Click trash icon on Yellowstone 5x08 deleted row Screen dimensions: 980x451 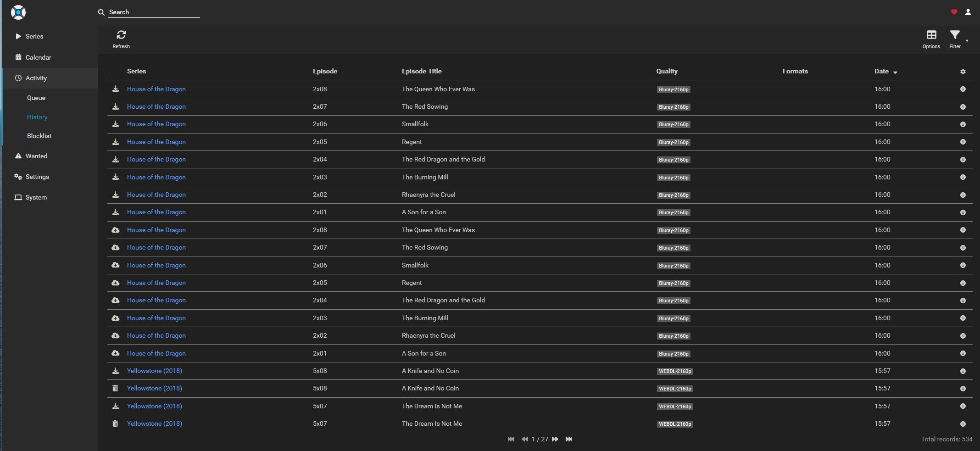coord(115,388)
